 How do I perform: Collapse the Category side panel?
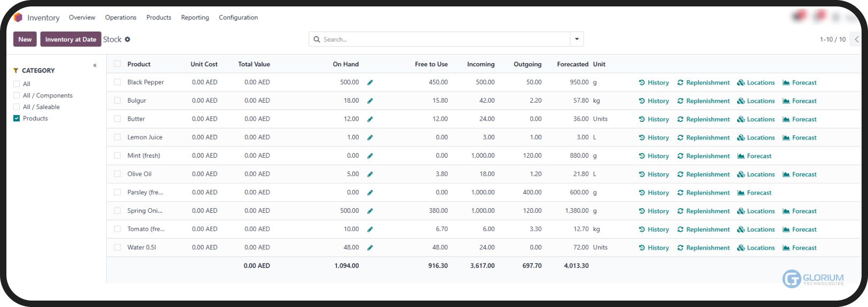tap(95, 65)
